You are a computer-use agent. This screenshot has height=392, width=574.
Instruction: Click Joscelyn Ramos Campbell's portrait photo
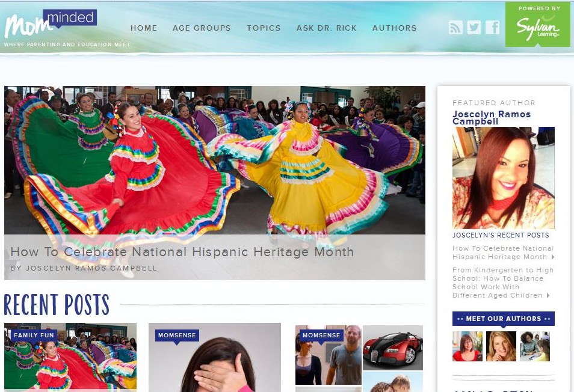click(x=504, y=178)
